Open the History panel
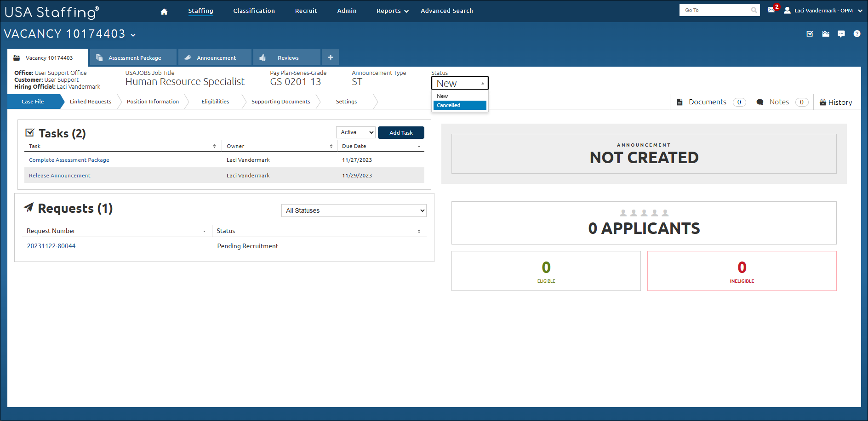 coord(837,102)
